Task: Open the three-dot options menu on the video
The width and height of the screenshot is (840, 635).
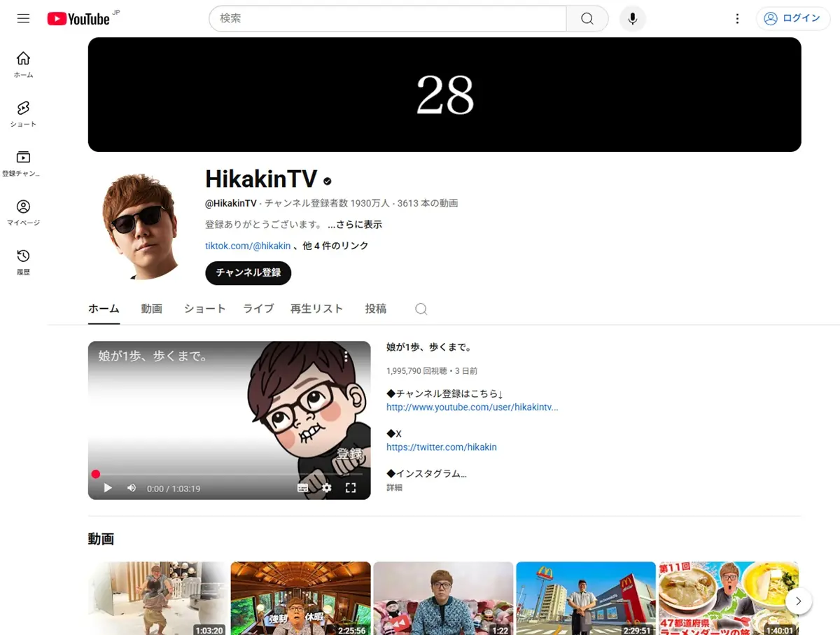Action: (x=346, y=356)
